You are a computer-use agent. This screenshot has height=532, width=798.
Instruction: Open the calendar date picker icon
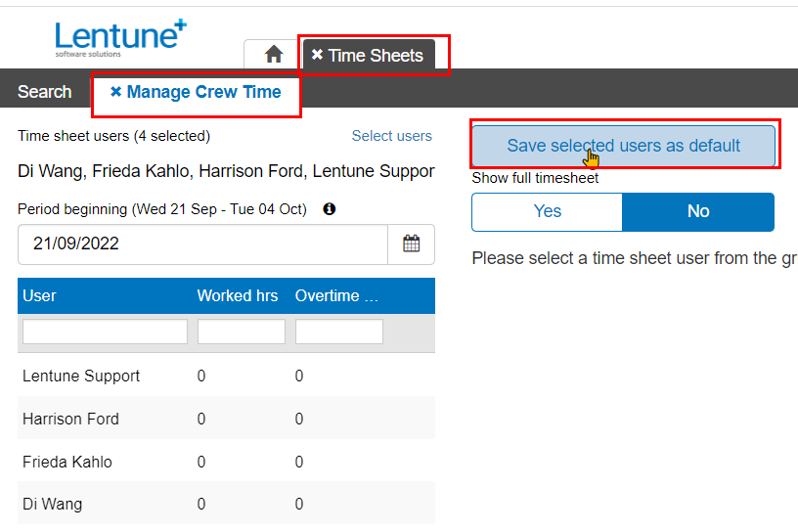point(411,244)
